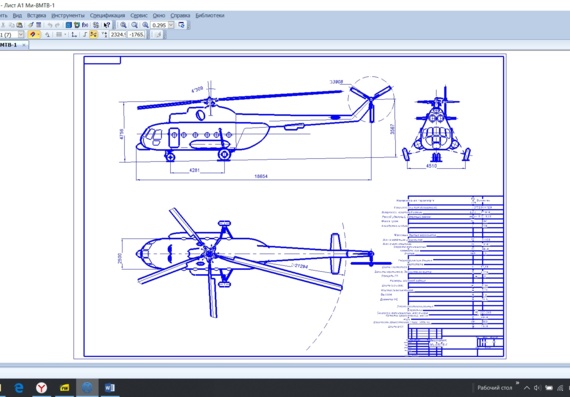This screenshot has width=570, height=397.
Task: Launch Yandex Browser from the taskbar
Action: [41, 388]
